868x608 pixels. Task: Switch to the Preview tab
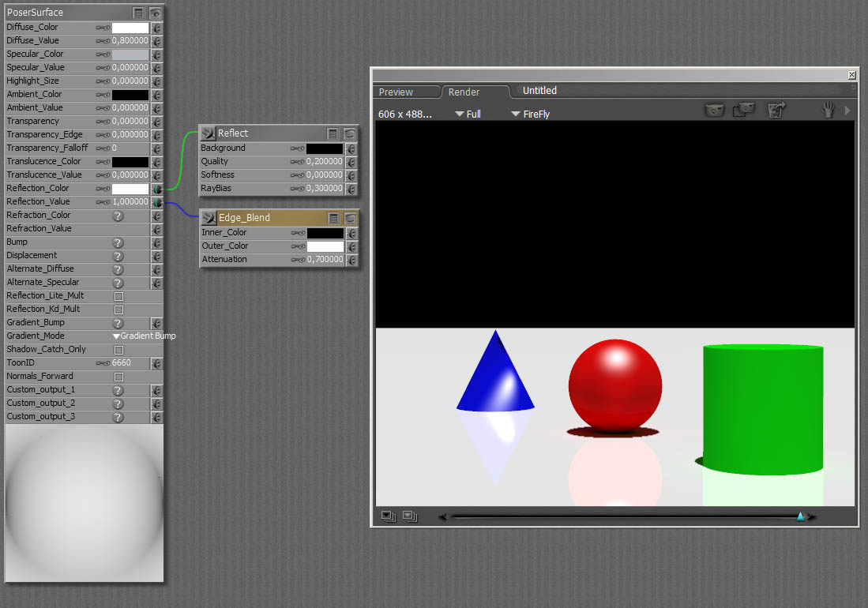click(396, 92)
